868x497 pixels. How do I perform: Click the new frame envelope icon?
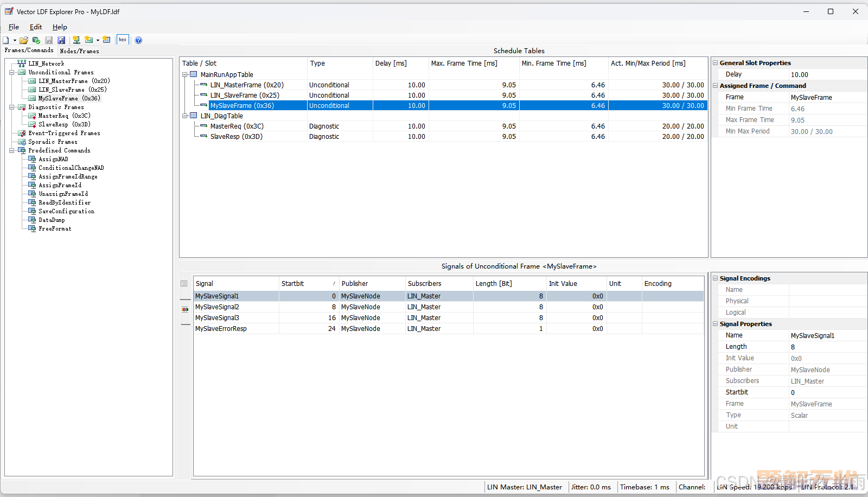89,40
